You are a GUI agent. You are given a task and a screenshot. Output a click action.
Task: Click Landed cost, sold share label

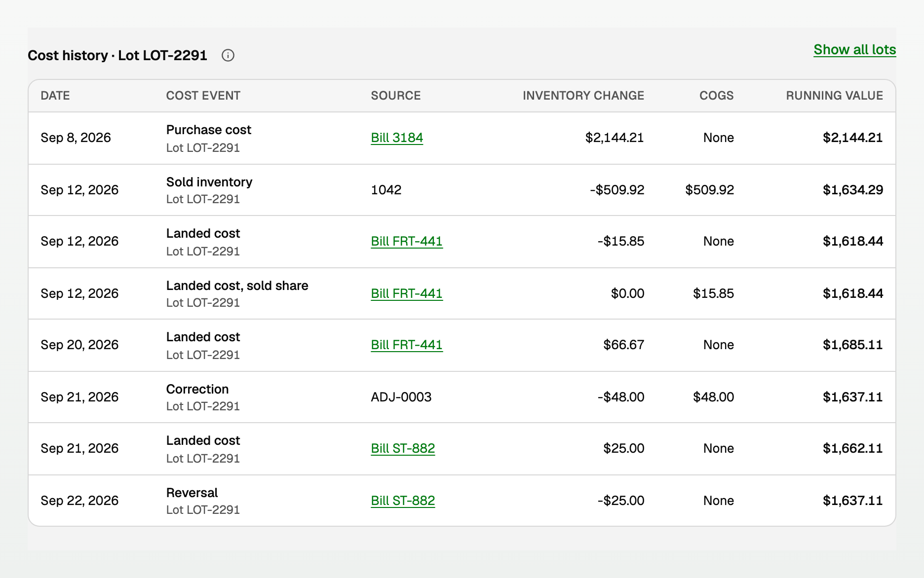point(237,286)
